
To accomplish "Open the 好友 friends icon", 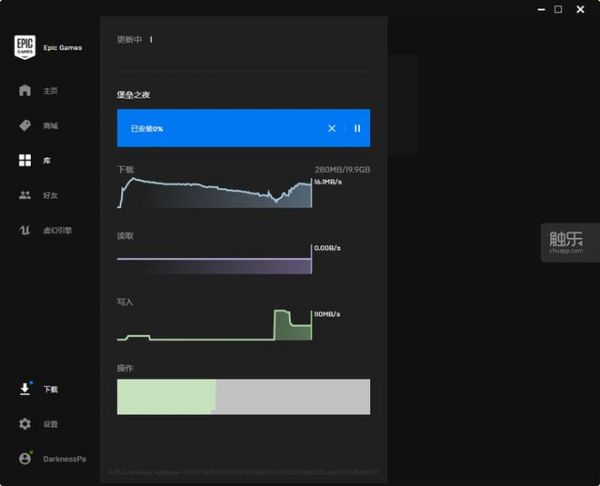I will click(25, 195).
